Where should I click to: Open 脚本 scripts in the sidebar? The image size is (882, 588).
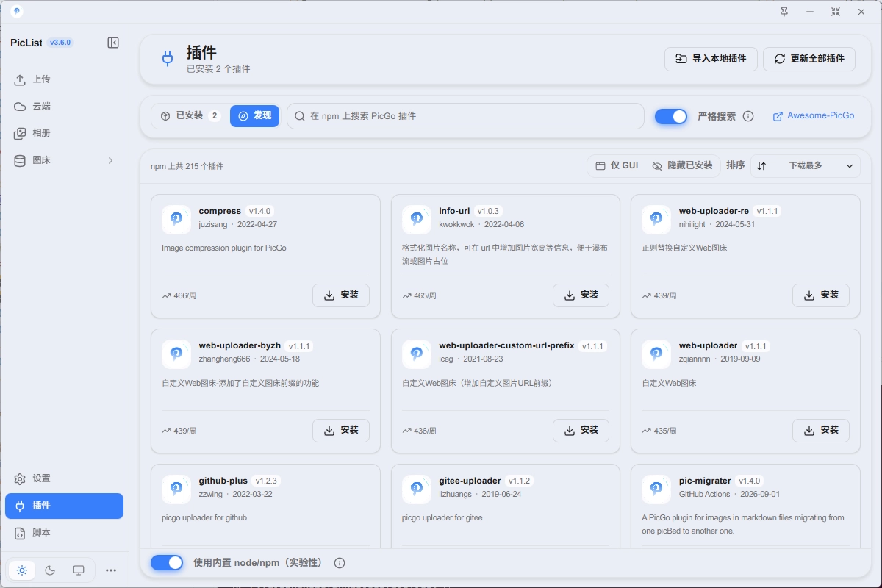tap(64, 533)
